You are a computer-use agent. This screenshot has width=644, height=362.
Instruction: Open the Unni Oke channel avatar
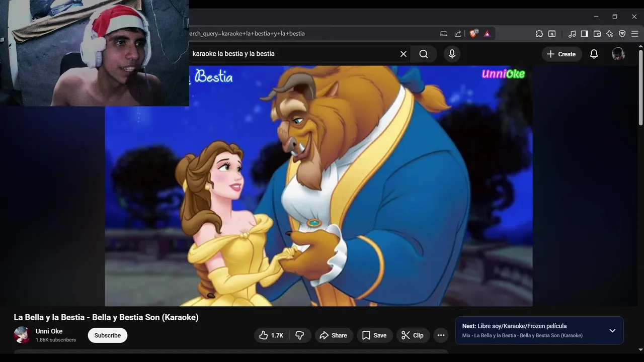[22, 335]
